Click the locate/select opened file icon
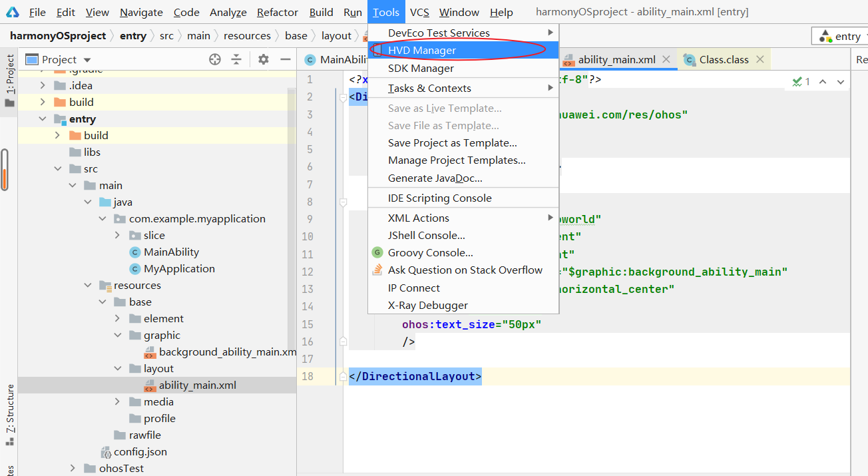Screen dimensions: 868x476 pyautogui.click(x=215, y=60)
